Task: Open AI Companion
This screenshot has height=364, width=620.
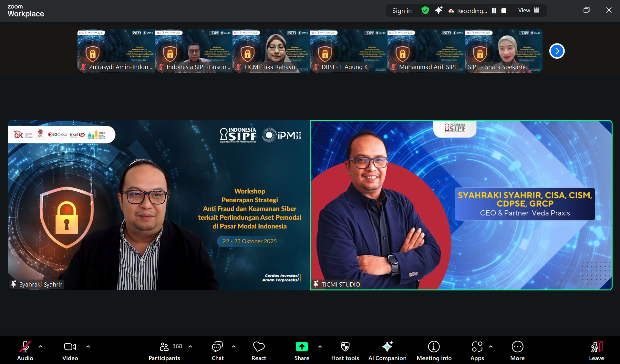Action: (387, 350)
